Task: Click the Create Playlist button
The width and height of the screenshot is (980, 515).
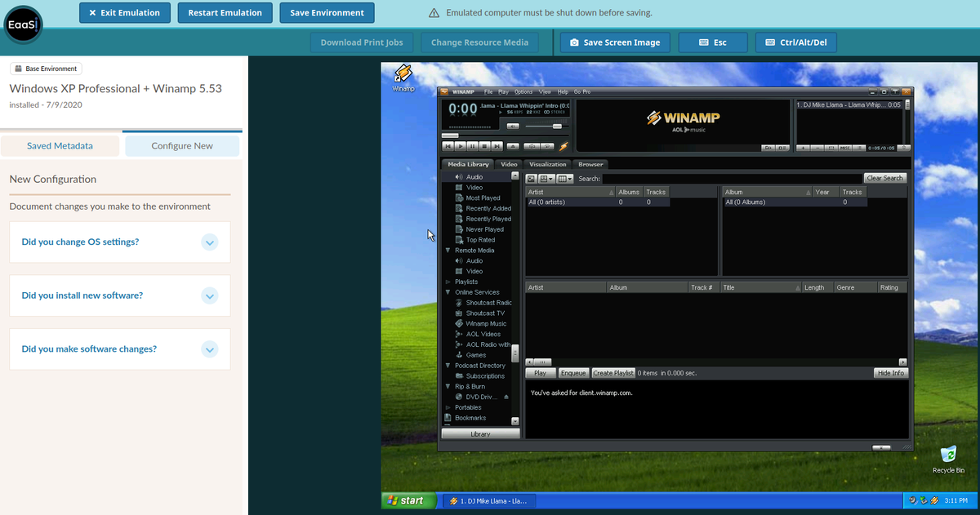Action: pyautogui.click(x=613, y=373)
